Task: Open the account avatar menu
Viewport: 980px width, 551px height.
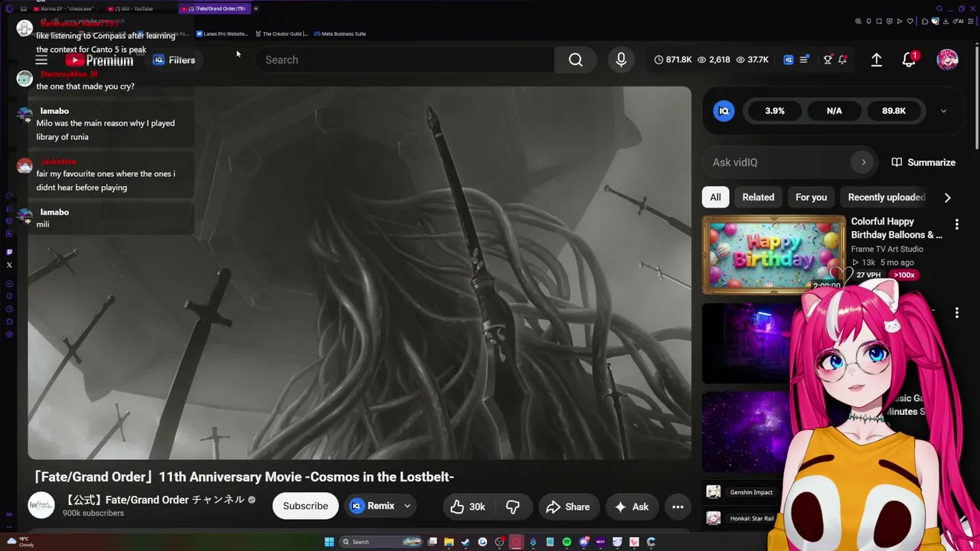Action: 948,60
